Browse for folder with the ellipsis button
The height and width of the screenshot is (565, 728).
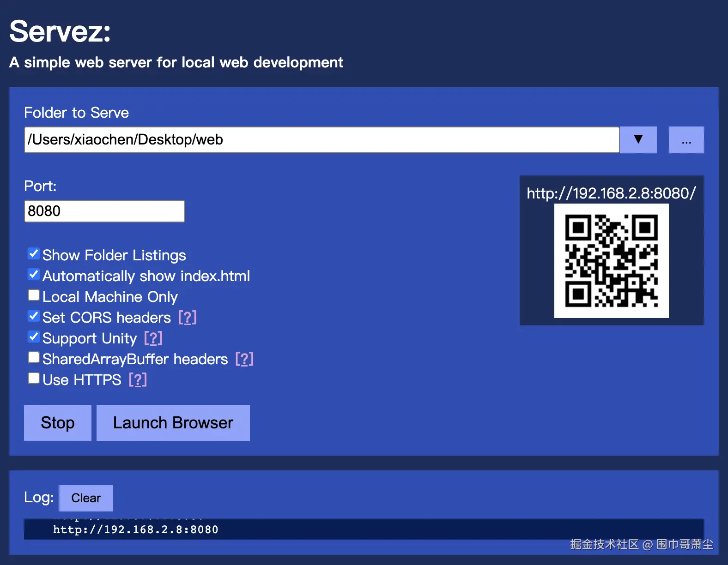tap(686, 139)
